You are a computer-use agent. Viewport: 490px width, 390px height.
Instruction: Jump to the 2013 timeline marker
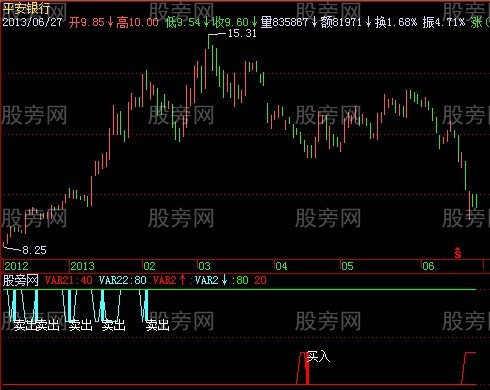pos(82,266)
